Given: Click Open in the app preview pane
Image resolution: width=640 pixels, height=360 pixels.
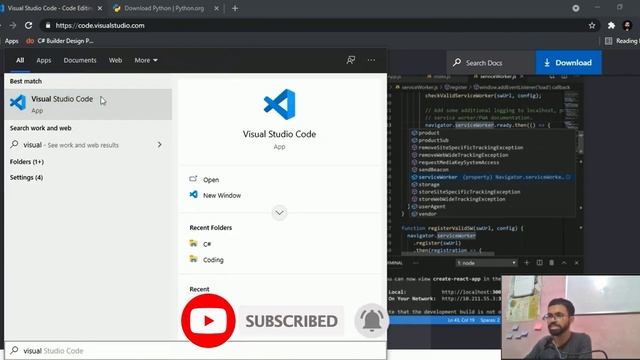Looking at the screenshot, I should [211, 180].
